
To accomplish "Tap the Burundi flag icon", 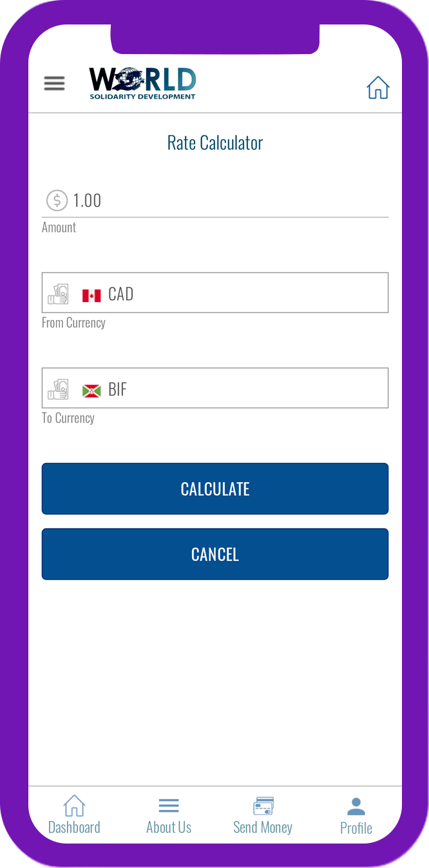I will point(91,391).
